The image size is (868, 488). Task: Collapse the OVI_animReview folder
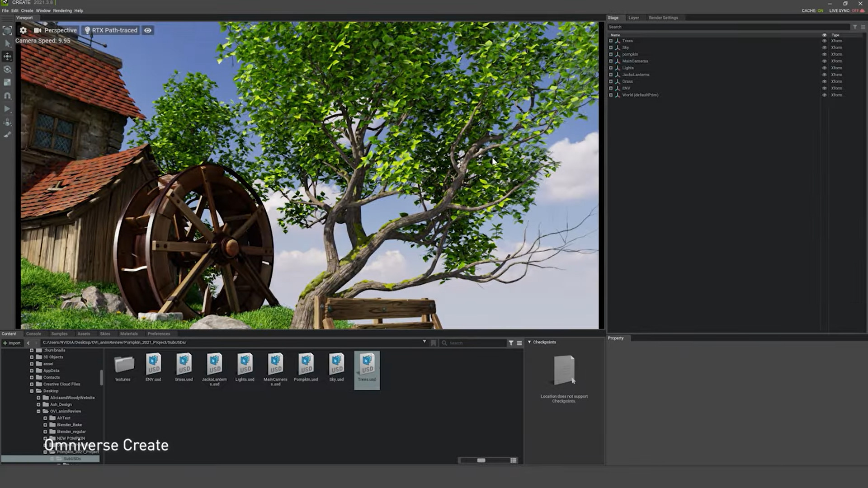pos(39,411)
